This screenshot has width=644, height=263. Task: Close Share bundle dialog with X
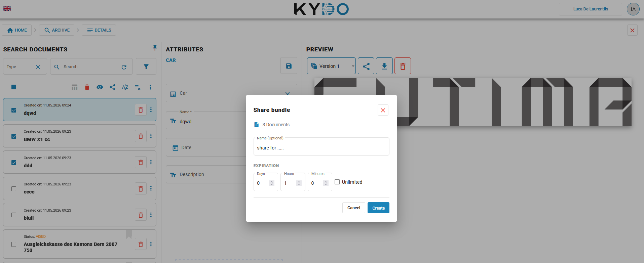pyautogui.click(x=383, y=110)
